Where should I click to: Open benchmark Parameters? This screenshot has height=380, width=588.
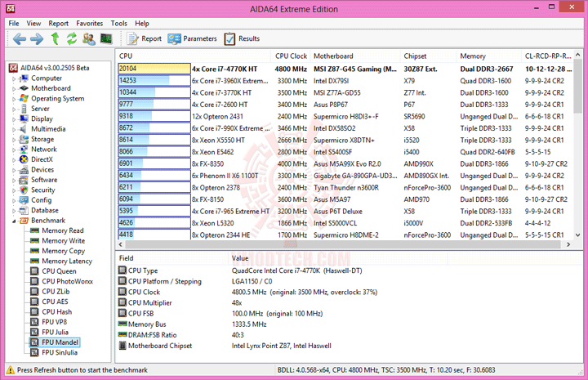coord(193,38)
